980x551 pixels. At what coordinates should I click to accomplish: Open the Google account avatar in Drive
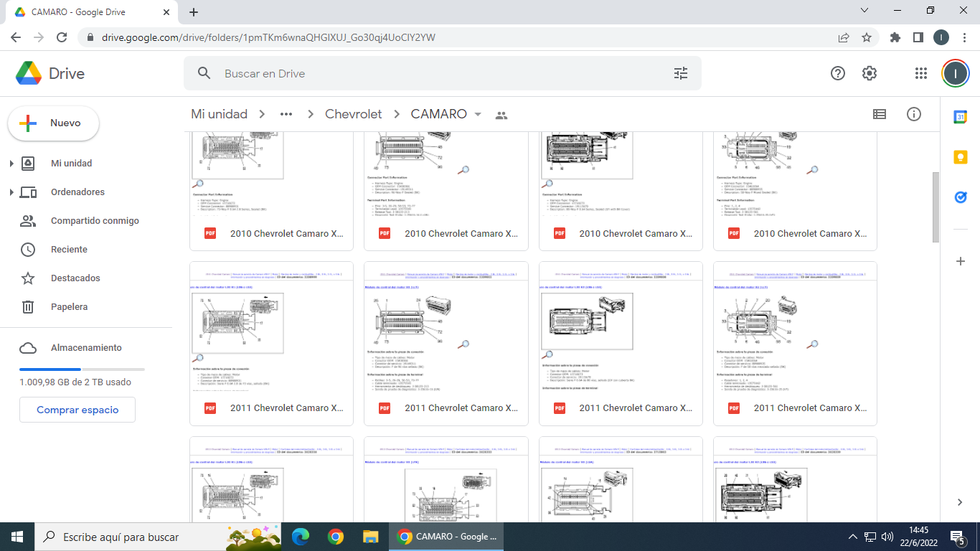pyautogui.click(x=955, y=73)
